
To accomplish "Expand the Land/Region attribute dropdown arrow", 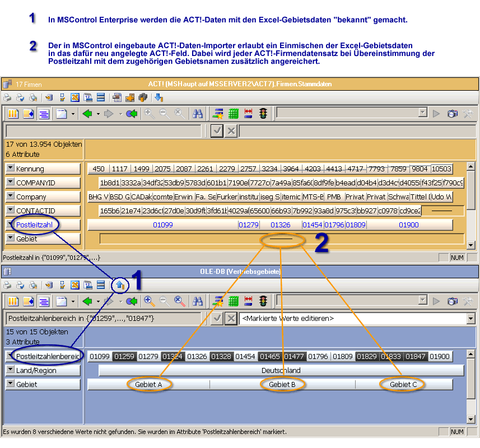I will pos(10,370).
